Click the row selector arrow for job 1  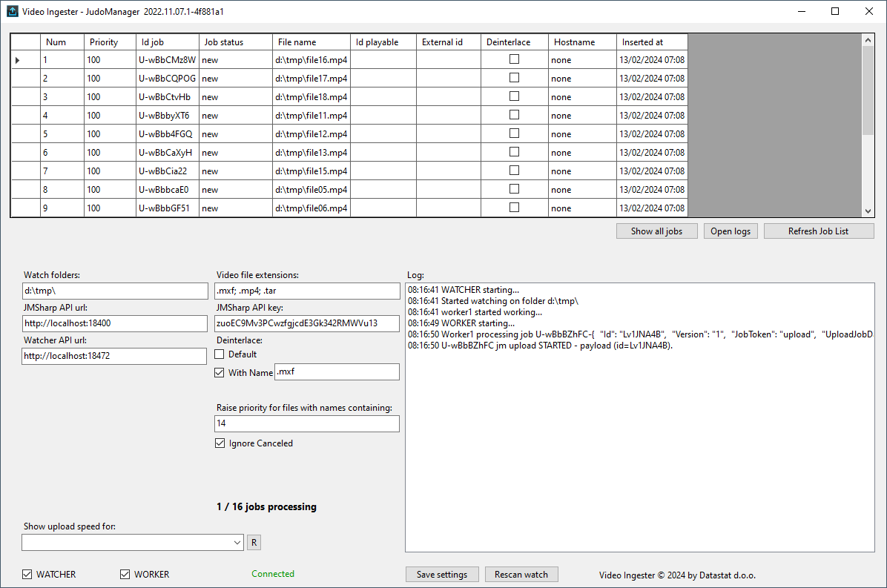pos(18,60)
